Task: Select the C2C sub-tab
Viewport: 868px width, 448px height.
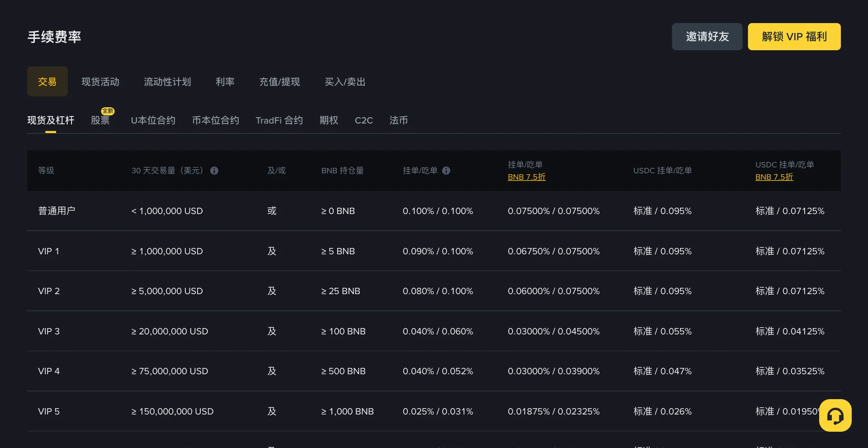Action: click(364, 120)
